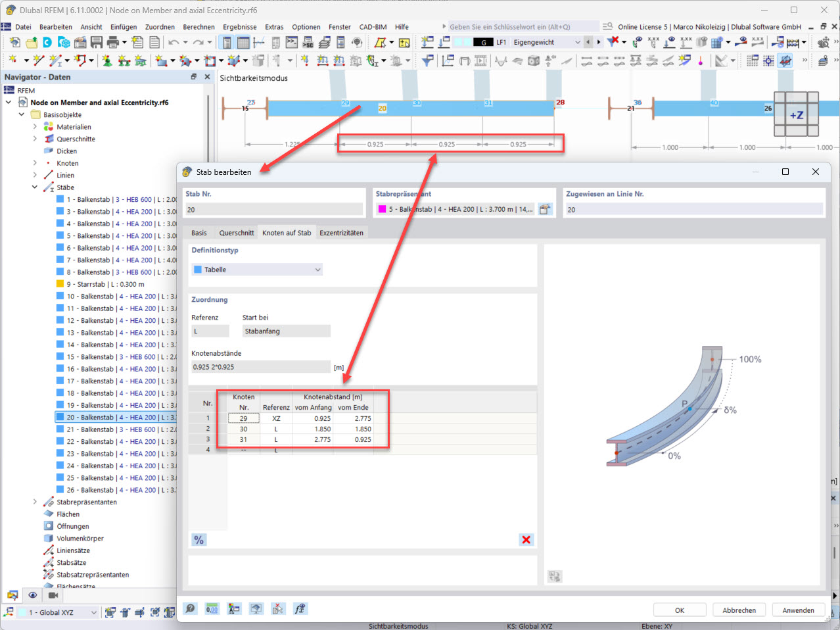Click the edit member representative icon in dialog

(545, 209)
